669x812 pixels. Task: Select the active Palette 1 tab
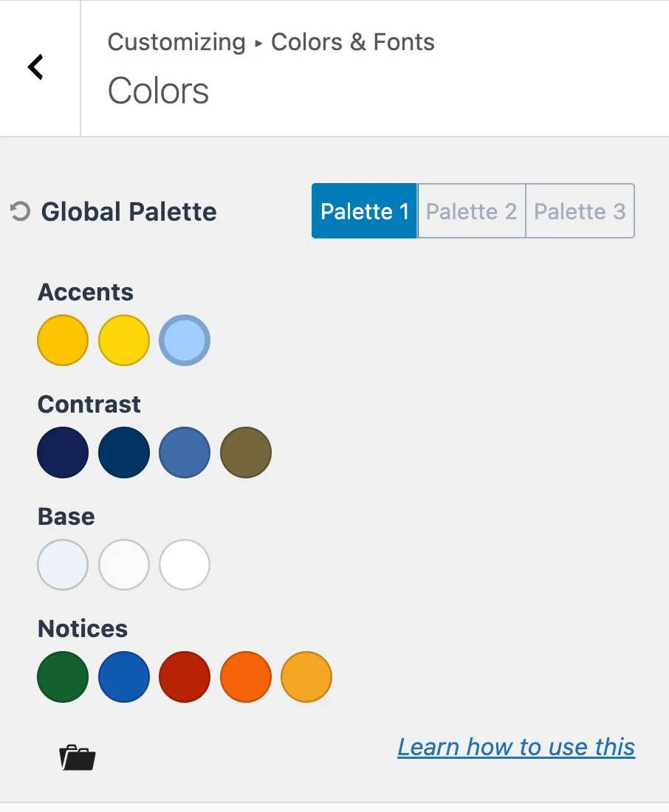tap(364, 211)
